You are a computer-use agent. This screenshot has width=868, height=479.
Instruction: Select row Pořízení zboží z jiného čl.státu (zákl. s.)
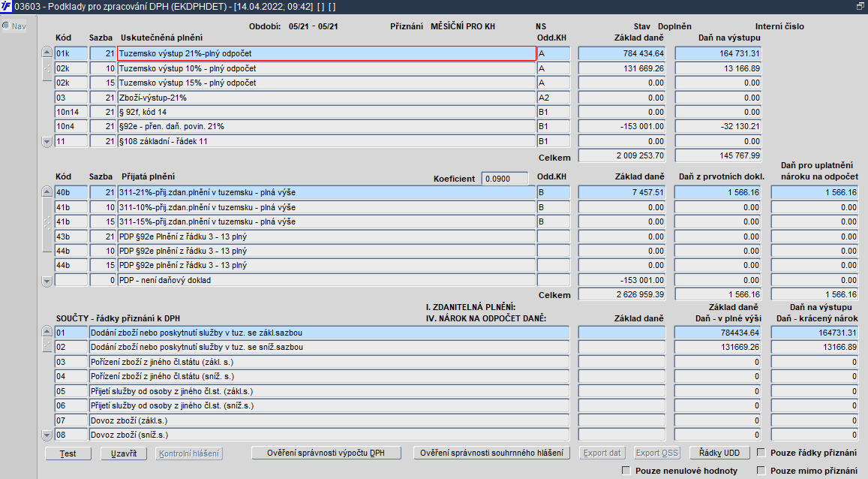pos(329,363)
